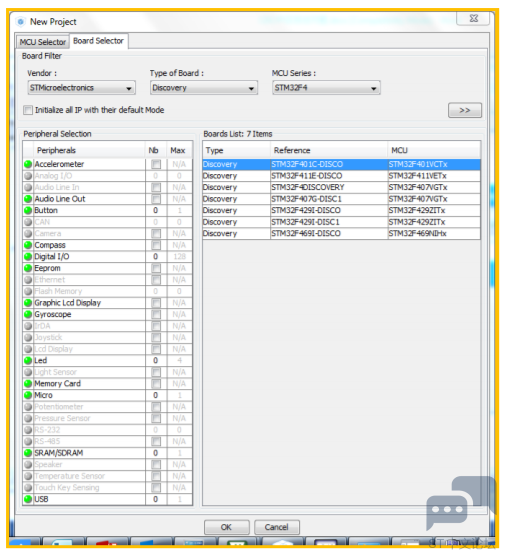Click the green status dot beside Button
Image resolution: width=505 pixels, height=559 pixels.
(28, 210)
